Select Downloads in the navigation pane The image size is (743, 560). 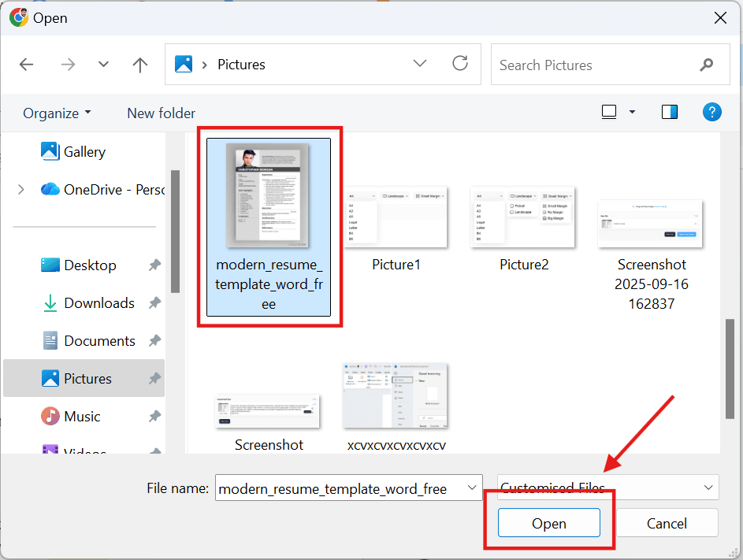98,303
